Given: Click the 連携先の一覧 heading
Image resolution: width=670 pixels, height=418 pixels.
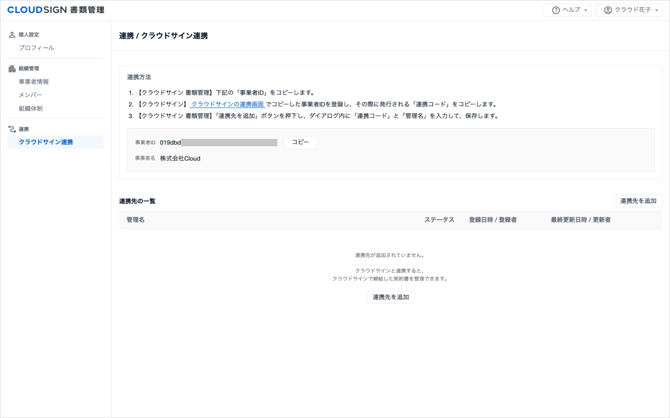Looking at the screenshot, I should (x=137, y=201).
